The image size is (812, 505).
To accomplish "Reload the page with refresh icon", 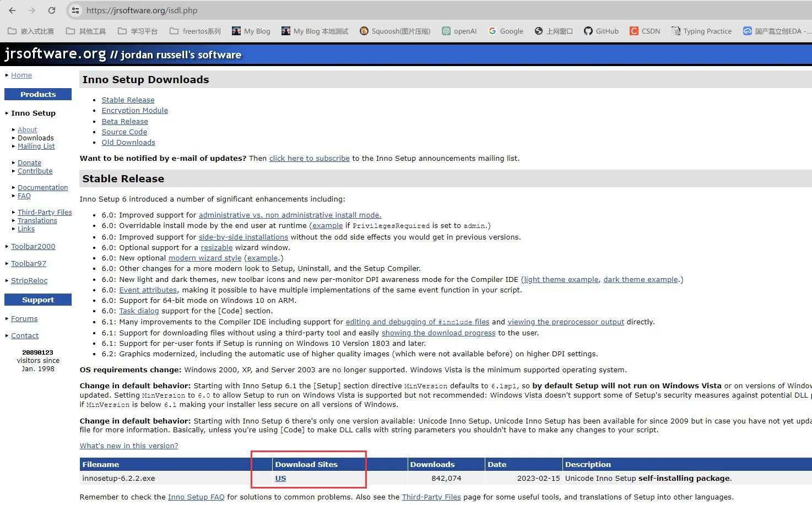I will pyautogui.click(x=52, y=10).
